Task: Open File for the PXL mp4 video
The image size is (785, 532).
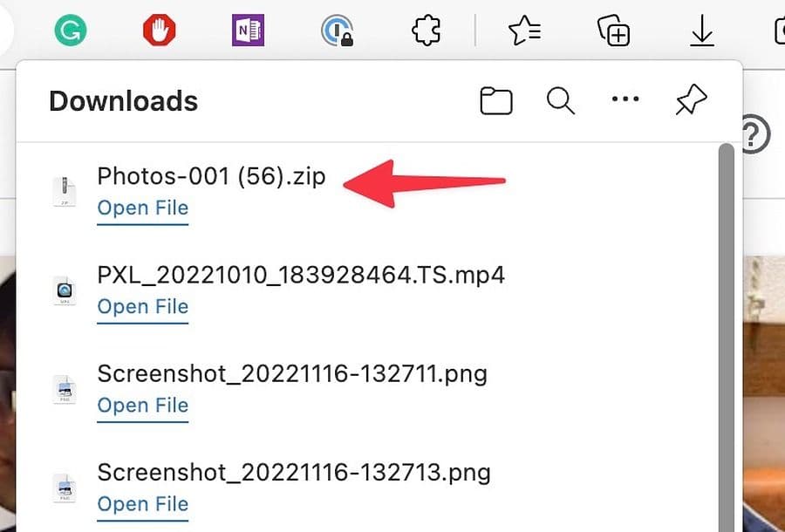Action: (142, 307)
